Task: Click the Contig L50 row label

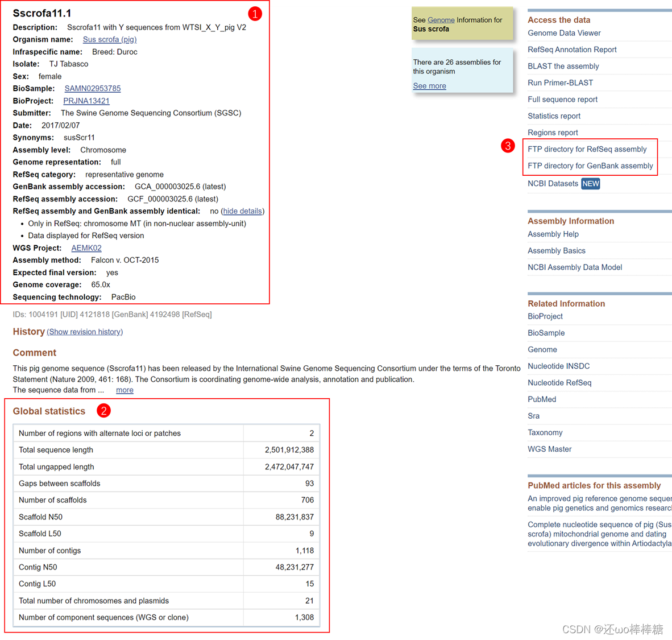Action: click(x=38, y=584)
